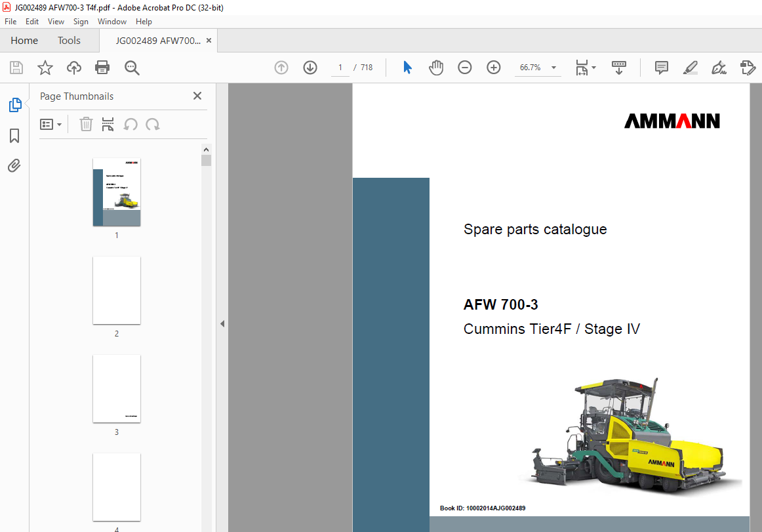Open Attachments paperclip panel
The width and height of the screenshot is (762, 532).
tap(14, 166)
